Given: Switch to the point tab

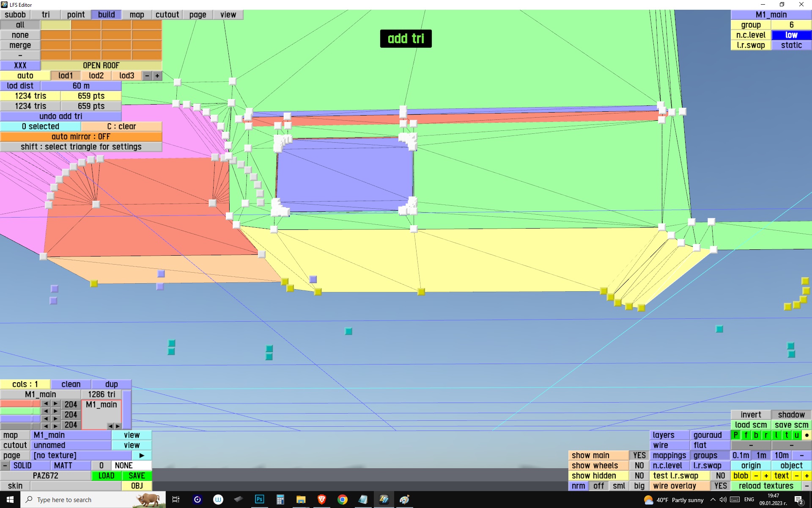Looking at the screenshot, I should [76, 15].
